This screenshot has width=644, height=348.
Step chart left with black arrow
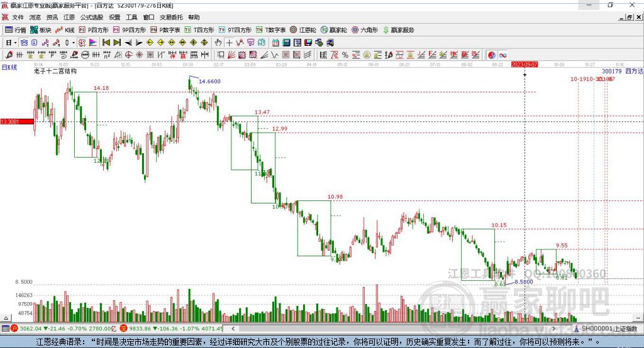click(128, 43)
